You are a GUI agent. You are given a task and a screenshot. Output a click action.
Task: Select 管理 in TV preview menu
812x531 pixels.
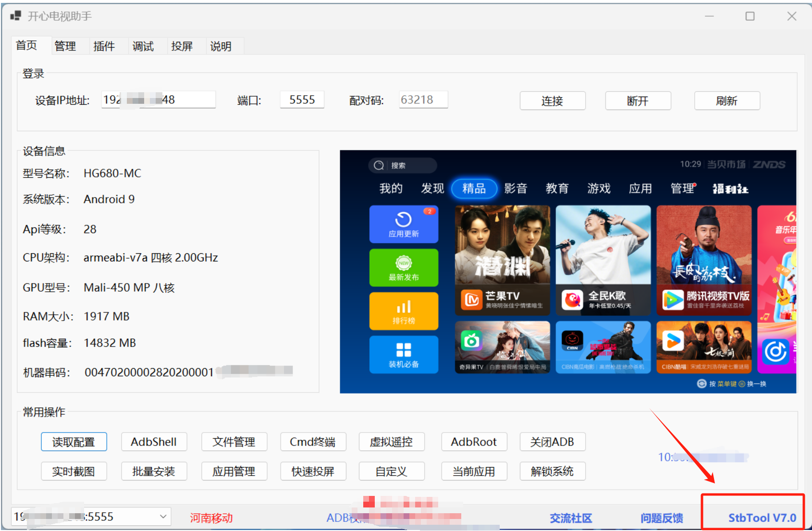(x=682, y=188)
